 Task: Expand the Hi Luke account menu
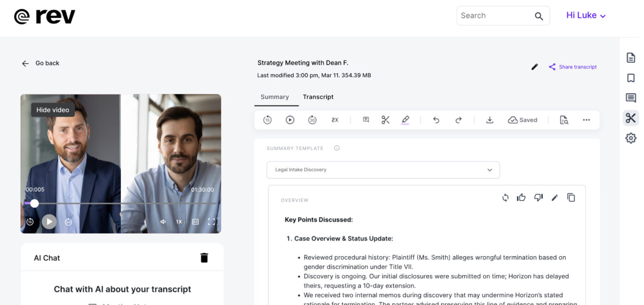tap(586, 15)
